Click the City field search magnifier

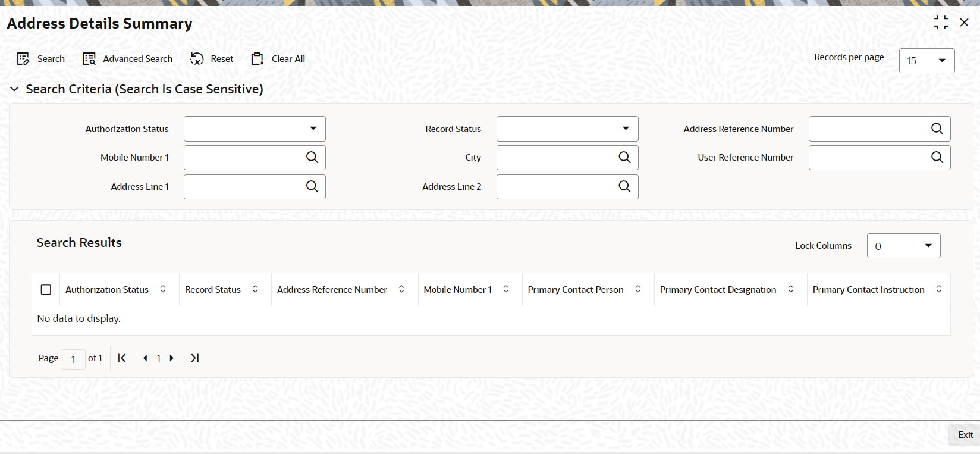tap(624, 157)
